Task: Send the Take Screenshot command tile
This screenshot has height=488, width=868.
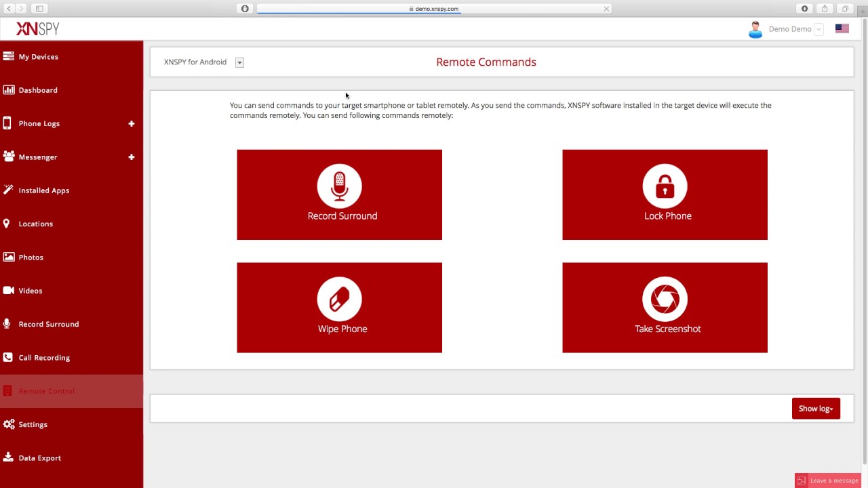Action: (665, 308)
